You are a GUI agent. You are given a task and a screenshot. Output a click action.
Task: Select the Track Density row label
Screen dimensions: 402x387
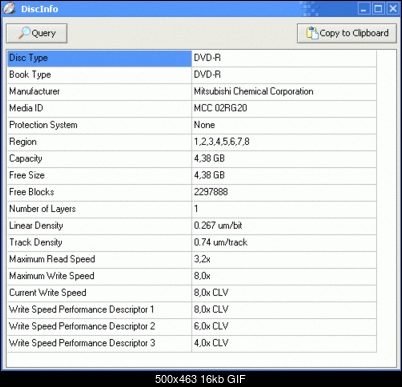pyautogui.click(x=99, y=243)
